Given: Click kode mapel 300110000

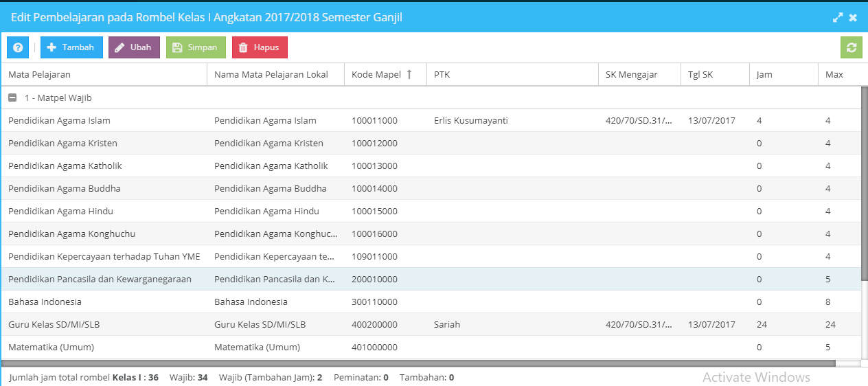Looking at the screenshot, I should click(x=374, y=302).
